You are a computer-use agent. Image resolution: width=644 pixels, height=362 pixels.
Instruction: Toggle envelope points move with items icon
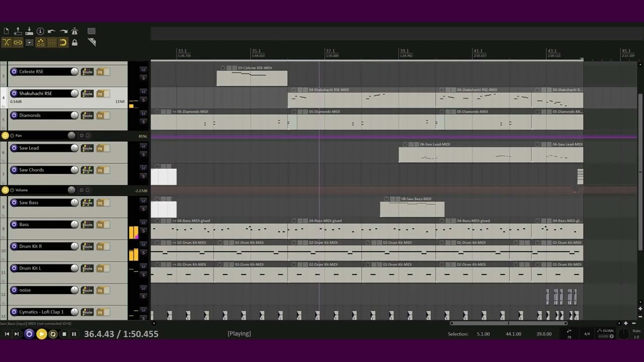(41, 43)
